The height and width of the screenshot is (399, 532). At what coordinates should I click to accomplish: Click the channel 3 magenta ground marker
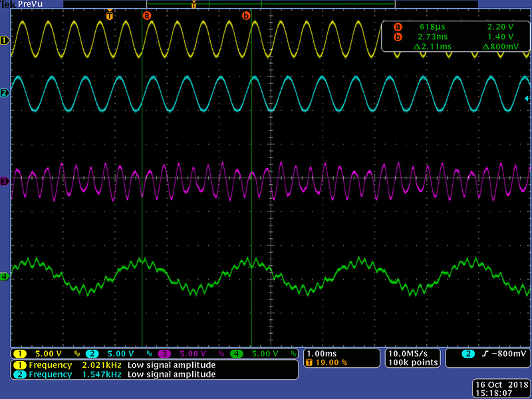tap(5, 181)
